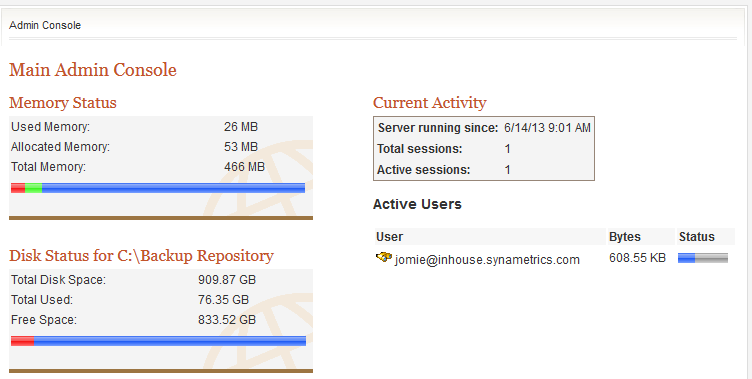Viewport: 752px width, 379px height.
Task: Select the Admin Console breadcrumb tab
Action: [x=45, y=25]
